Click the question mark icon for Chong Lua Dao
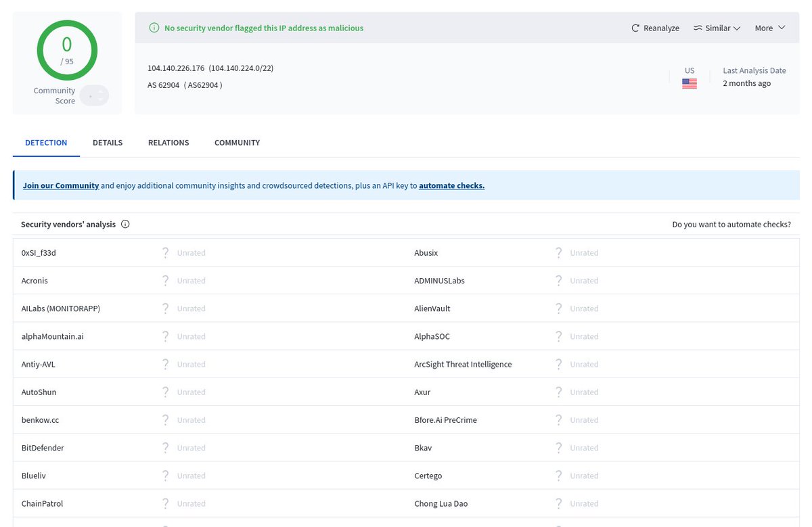The width and height of the screenshot is (812, 527). (558, 503)
